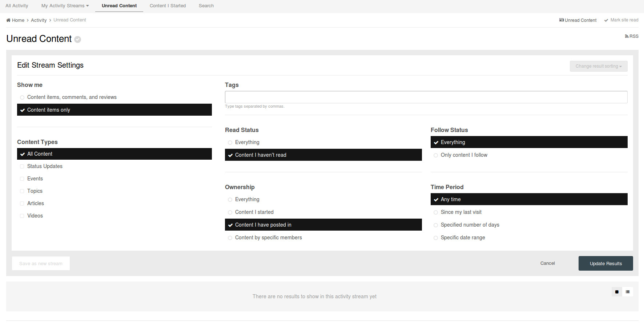Screen dimensions: 644x323
Task: Click the Cancel link
Action: (x=547, y=263)
